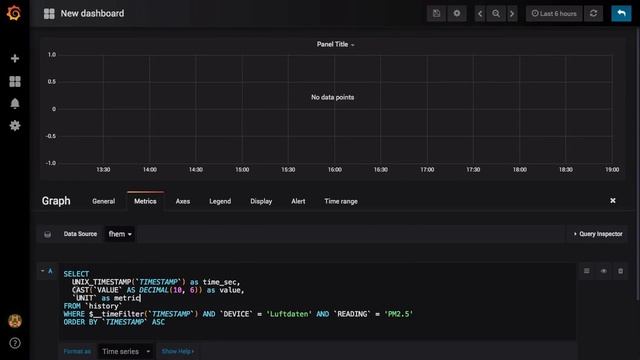
Task: Click into the SQL query editor
Action: [318, 301]
